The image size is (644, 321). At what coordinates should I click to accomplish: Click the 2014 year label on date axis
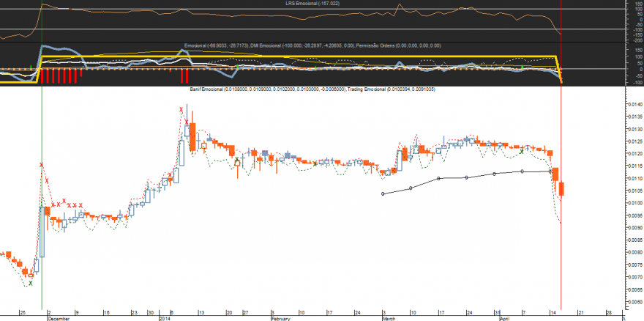pos(164,319)
